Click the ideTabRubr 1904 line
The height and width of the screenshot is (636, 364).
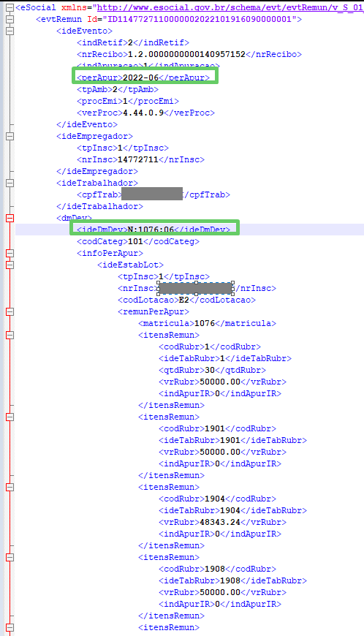coord(232,511)
